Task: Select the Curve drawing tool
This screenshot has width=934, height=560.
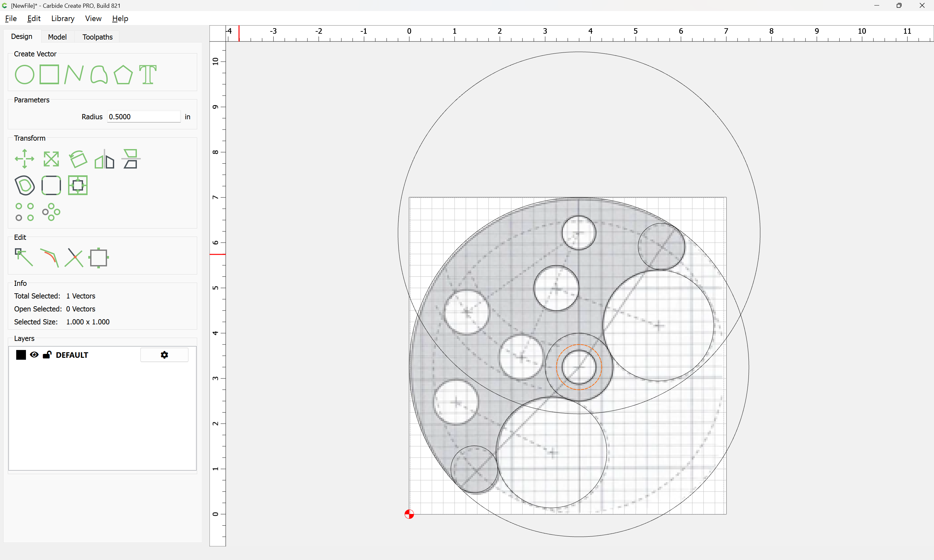Action: [99, 74]
